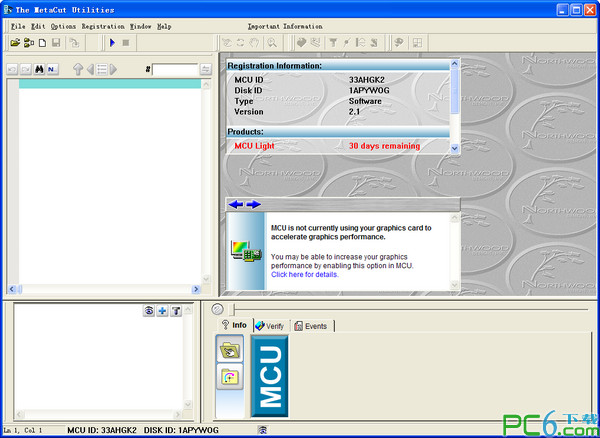Viewport: 600px width, 438px height.
Task: Click the highlighted first line in editor
Action: pos(110,84)
